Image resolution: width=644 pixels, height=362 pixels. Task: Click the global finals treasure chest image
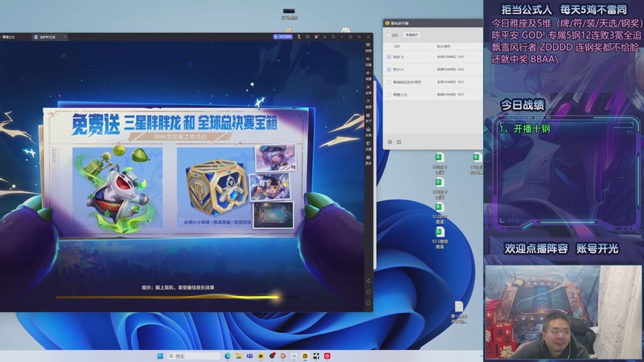(x=216, y=187)
